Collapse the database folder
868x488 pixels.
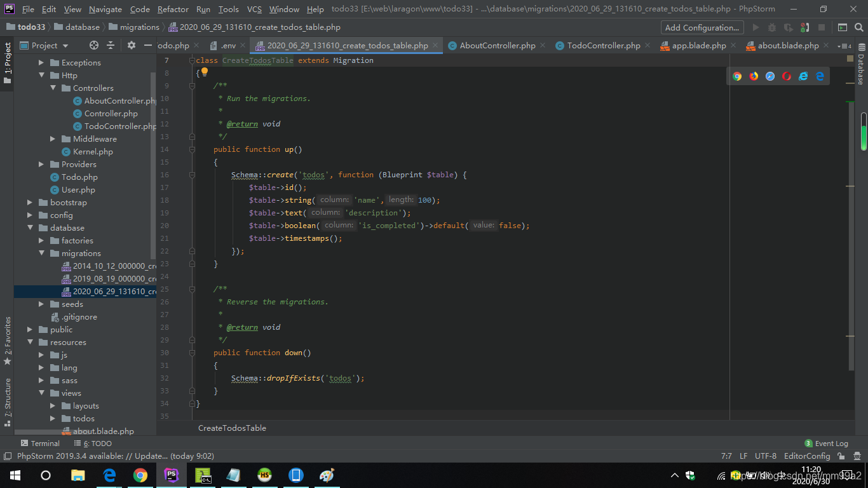point(30,227)
